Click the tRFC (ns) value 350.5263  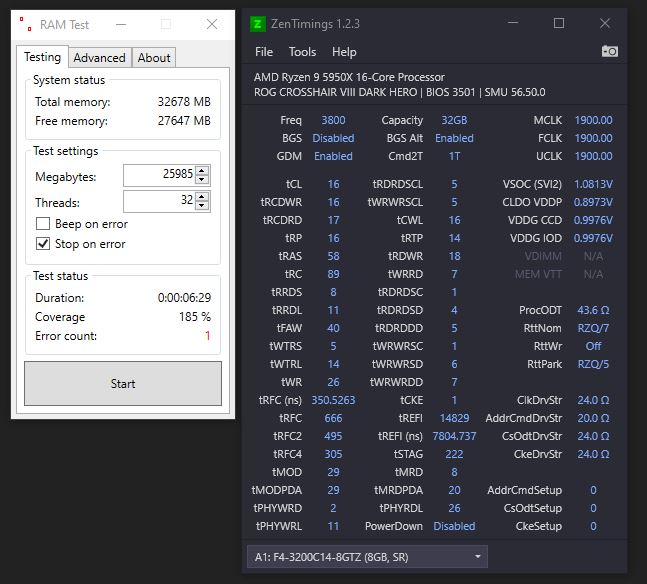(333, 400)
